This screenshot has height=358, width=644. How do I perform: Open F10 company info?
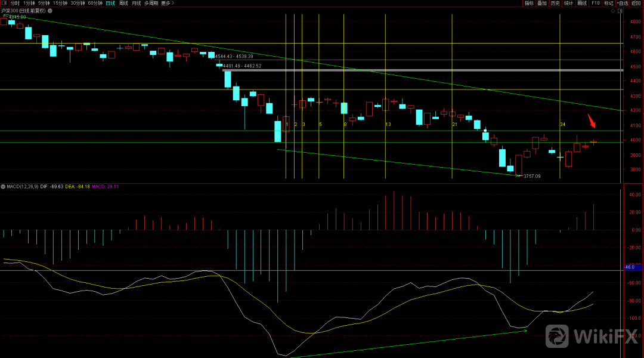point(595,3)
